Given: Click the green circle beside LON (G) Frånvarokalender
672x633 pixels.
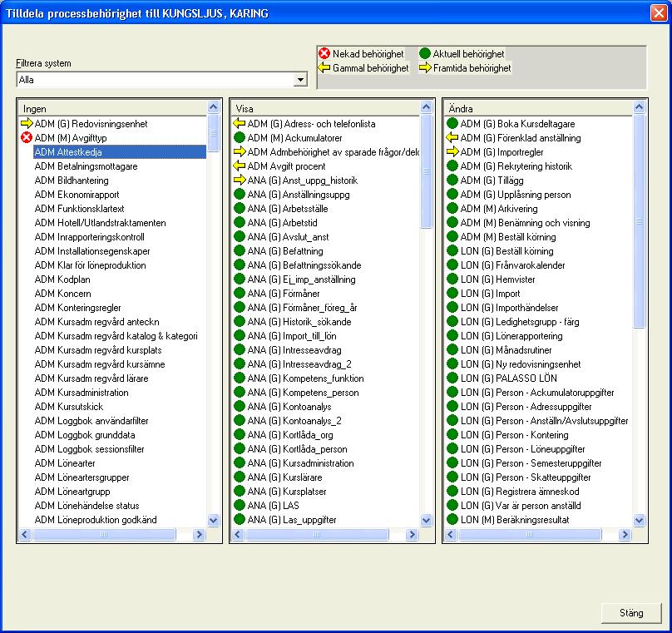Looking at the screenshot, I should [452, 265].
